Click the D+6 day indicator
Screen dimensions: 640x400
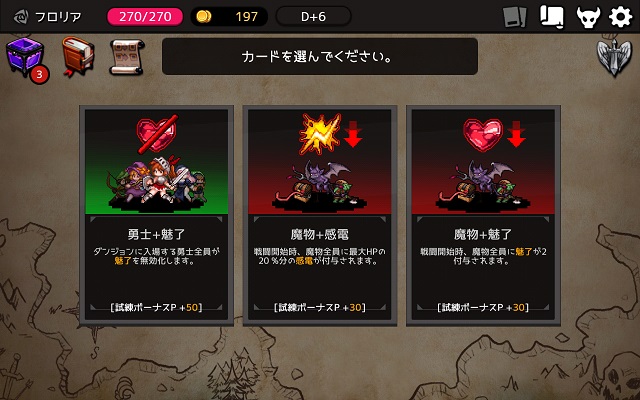[313, 17]
